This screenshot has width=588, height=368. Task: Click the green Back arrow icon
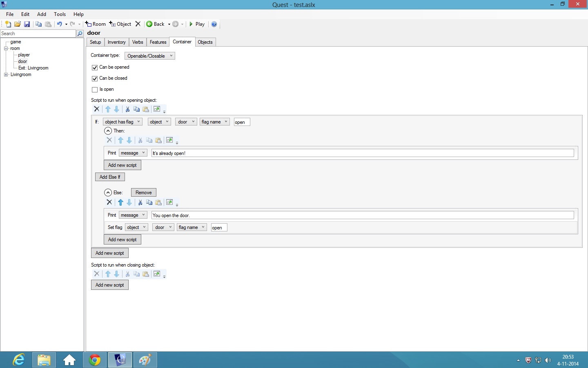[x=149, y=24]
